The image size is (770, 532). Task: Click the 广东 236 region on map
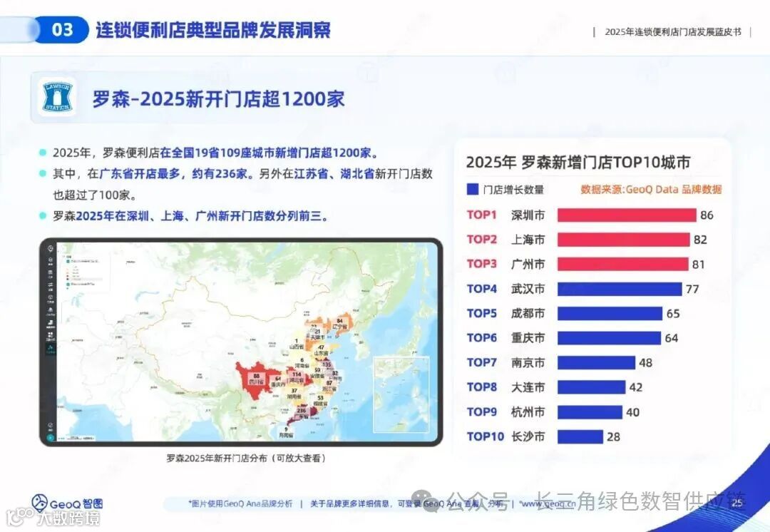pyautogui.click(x=302, y=413)
